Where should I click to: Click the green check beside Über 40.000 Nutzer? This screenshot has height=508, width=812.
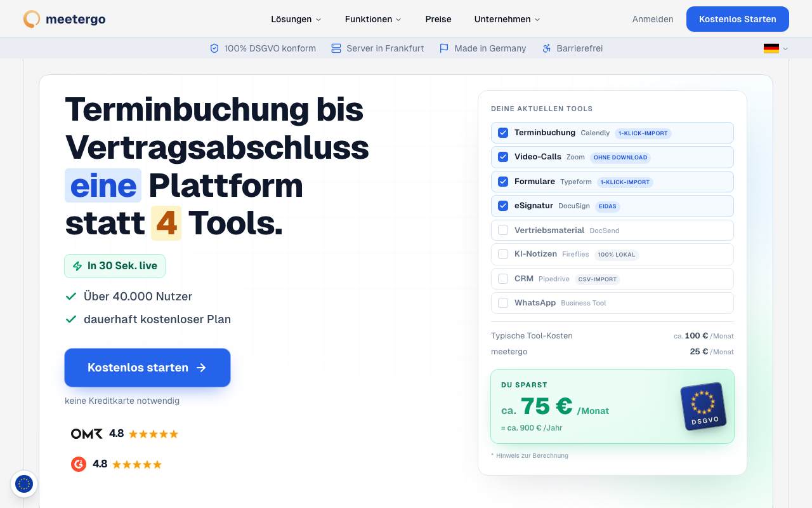(x=71, y=297)
